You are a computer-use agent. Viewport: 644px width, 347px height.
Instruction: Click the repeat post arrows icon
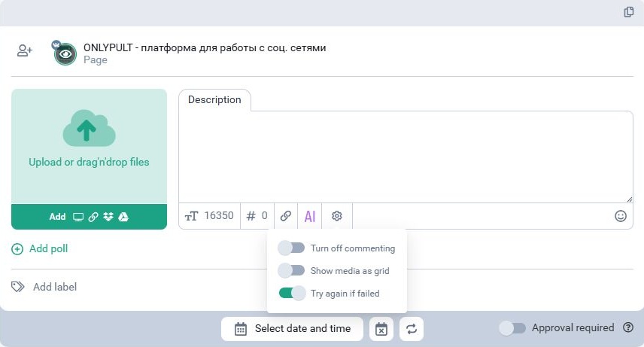412,329
